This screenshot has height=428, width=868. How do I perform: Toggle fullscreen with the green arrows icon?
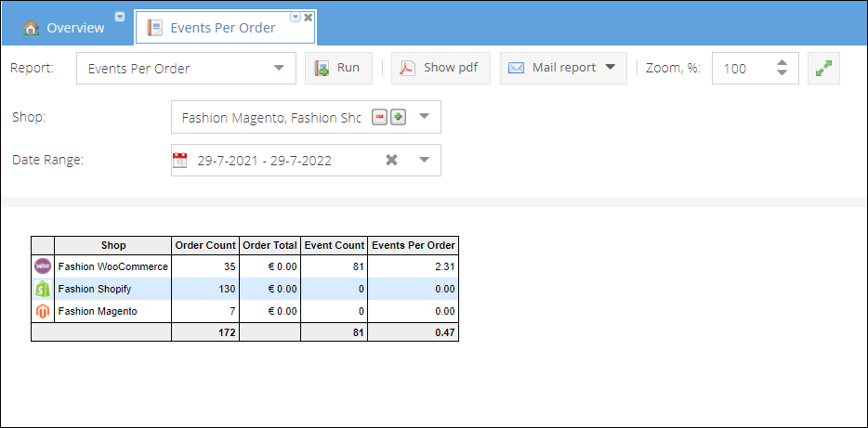coord(823,69)
